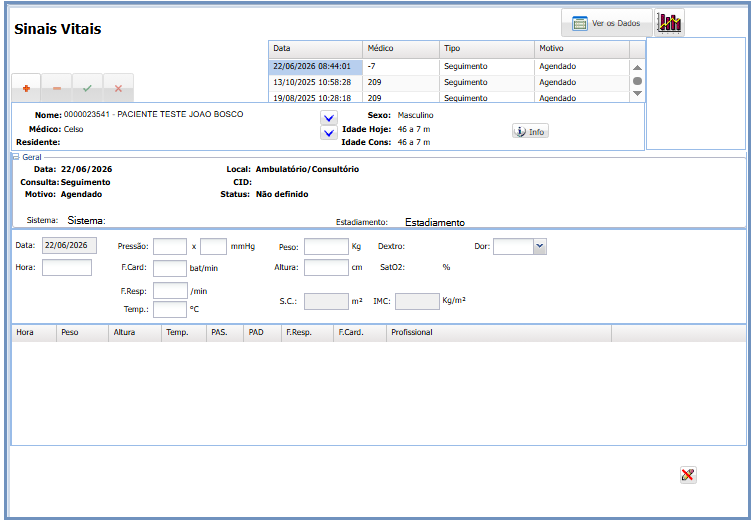756x524 pixels.
Task: Click the Peso column header in lower table
Action: coord(82,333)
